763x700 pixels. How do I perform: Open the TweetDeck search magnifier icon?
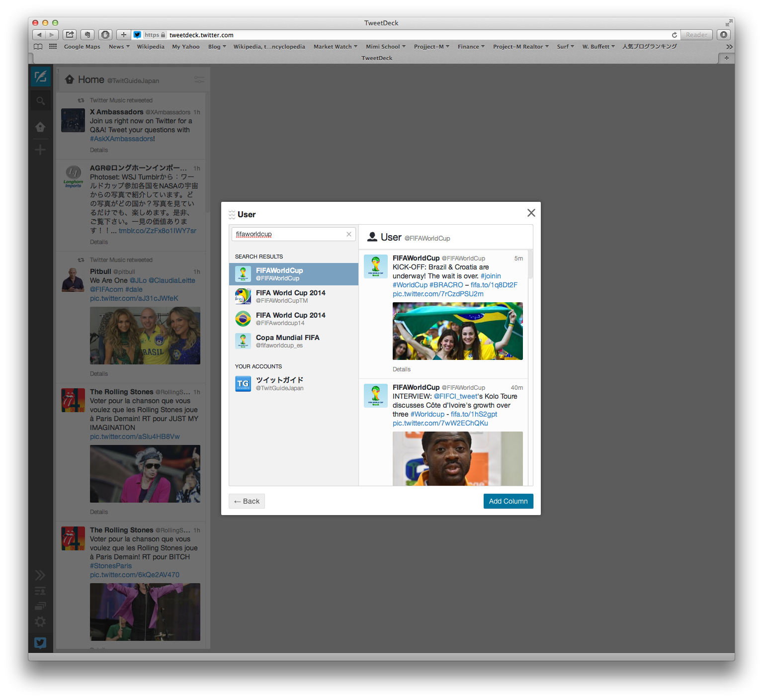[x=40, y=101]
